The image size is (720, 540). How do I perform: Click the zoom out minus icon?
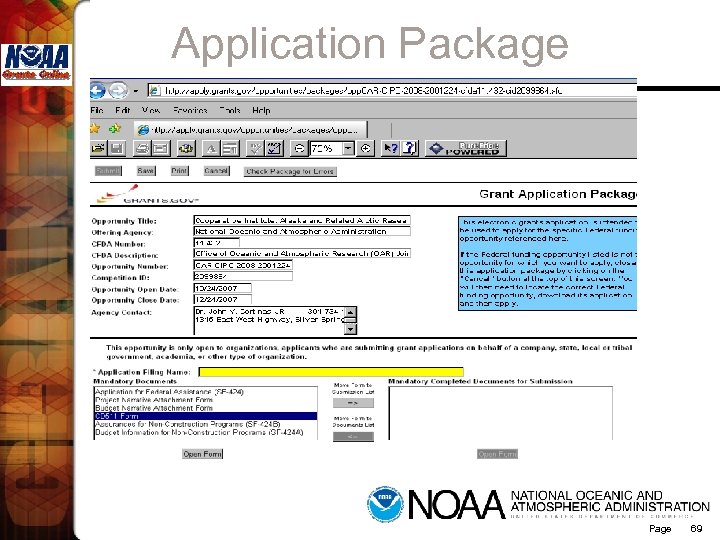click(x=299, y=148)
